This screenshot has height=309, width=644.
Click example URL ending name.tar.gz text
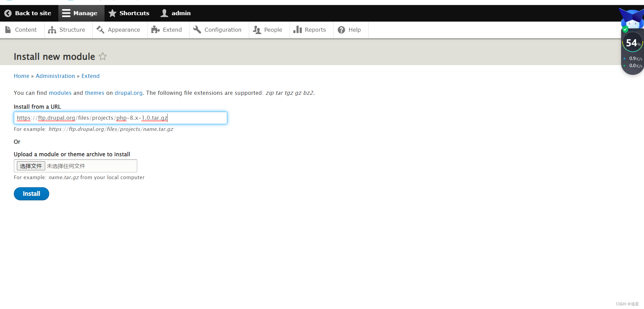click(x=111, y=129)
